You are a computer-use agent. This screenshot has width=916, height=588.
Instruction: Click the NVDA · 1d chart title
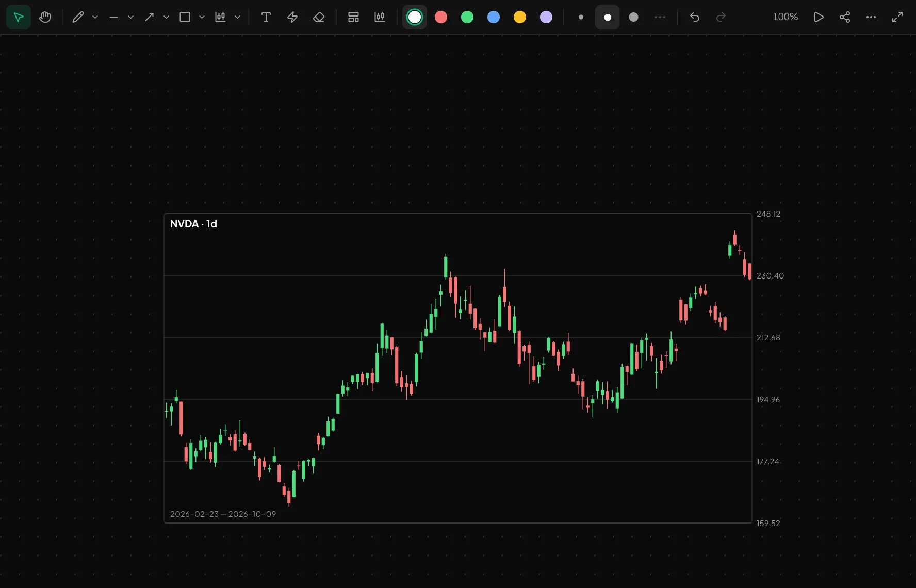point(193,224)
